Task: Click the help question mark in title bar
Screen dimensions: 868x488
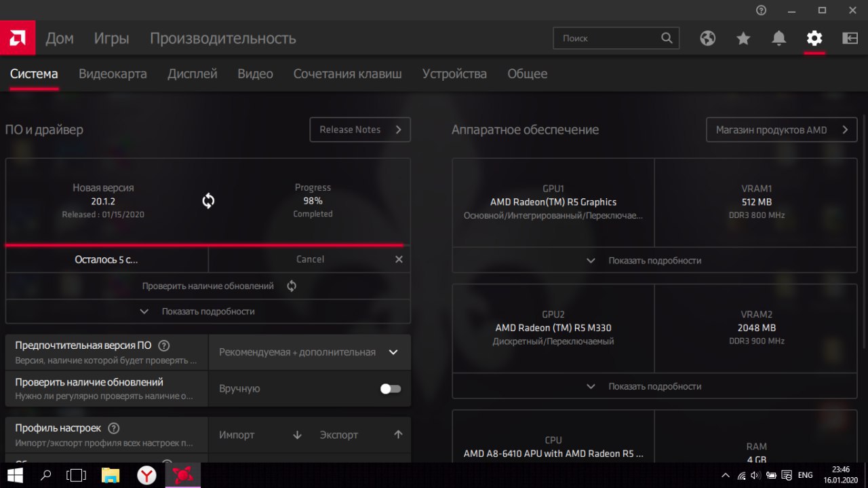Action: [762, 10]
